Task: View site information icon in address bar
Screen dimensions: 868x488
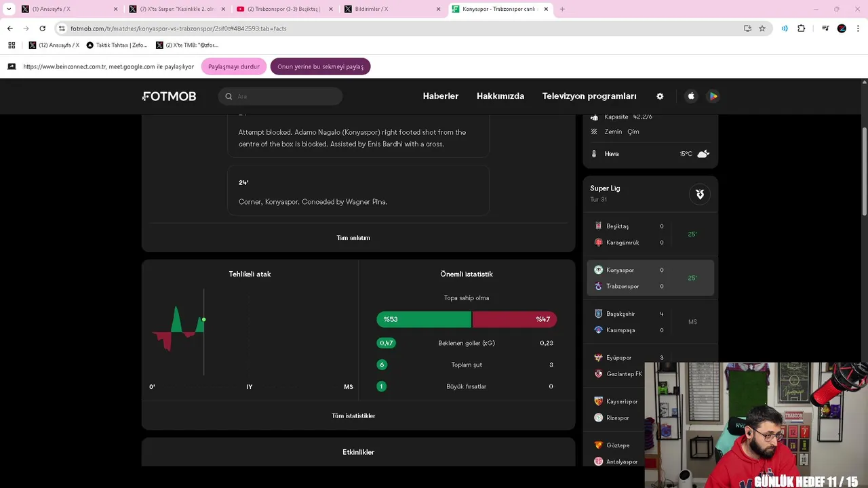Action: [x=62, y=28]
